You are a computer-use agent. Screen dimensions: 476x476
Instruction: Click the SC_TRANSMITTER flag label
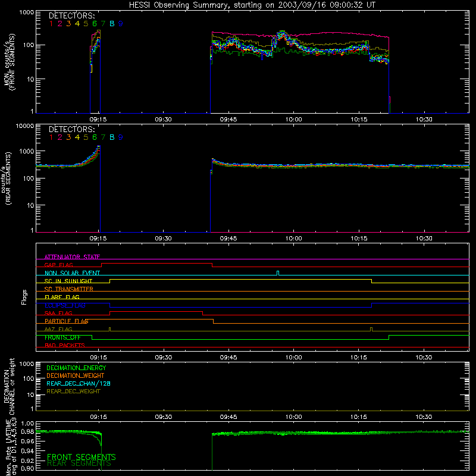(69, 289)
